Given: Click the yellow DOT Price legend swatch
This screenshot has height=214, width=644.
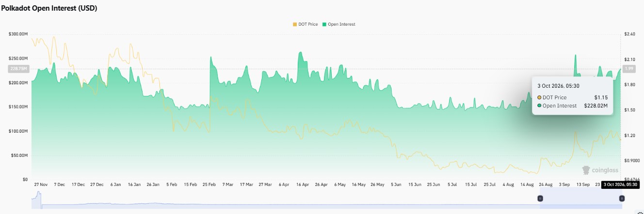Looking at the screenshot, I should click(x=294, y=24).
